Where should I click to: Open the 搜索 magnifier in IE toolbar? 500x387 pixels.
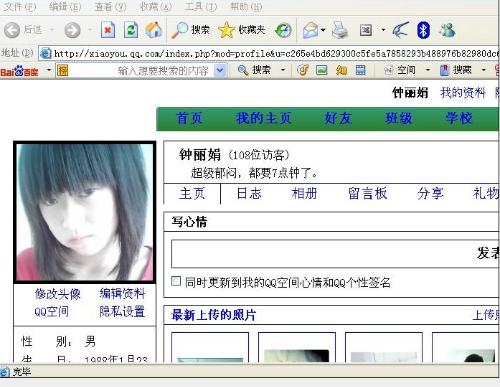tap(180, 30)
